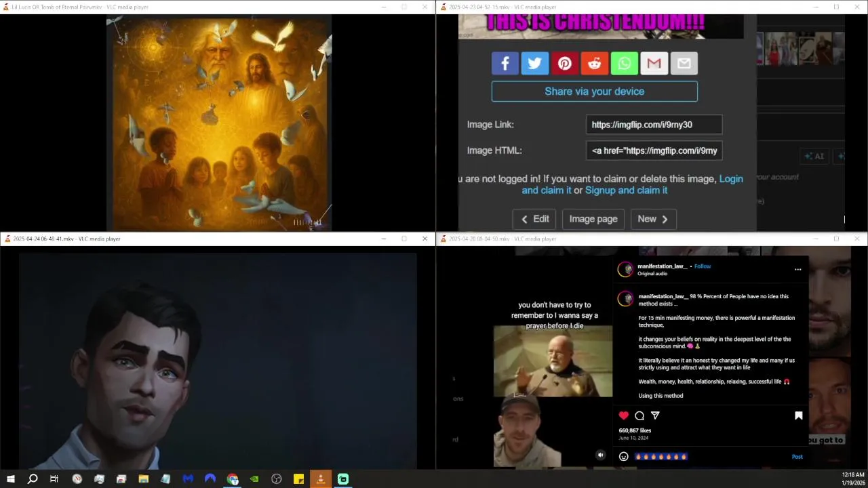Share the image through Gmail
Image resolution: width=868 pixels, height=488 pixels.
pyautogui.click(x=654, y=63)
